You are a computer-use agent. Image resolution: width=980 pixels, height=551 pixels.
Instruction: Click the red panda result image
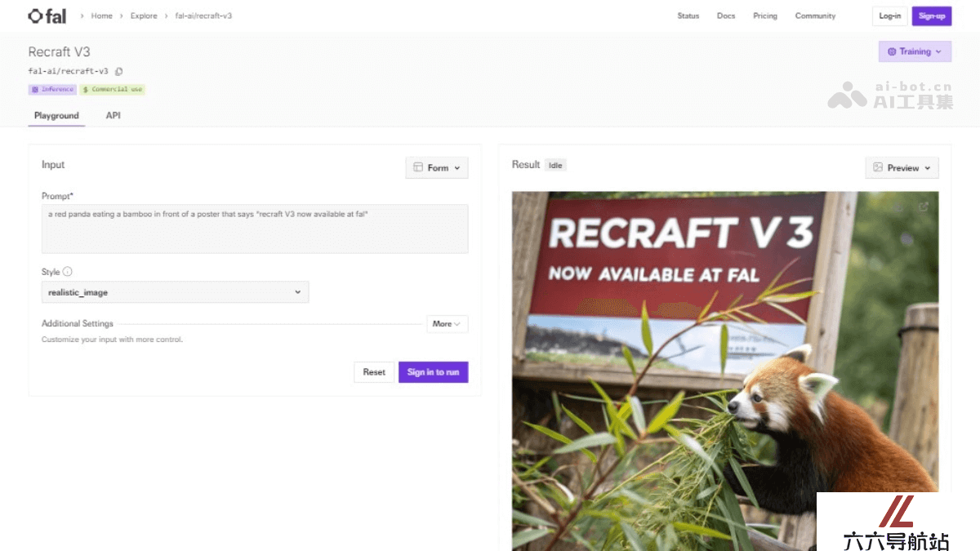[x=725, y=371]
